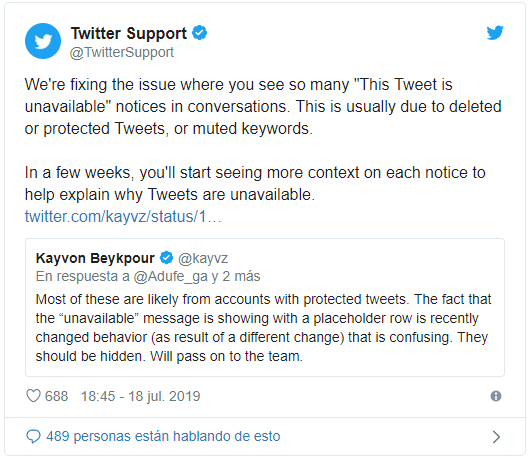Click 'En respuesta a @Adufe_ga y 2 más'
Screen dimensions: 529x465
(148, 276)
